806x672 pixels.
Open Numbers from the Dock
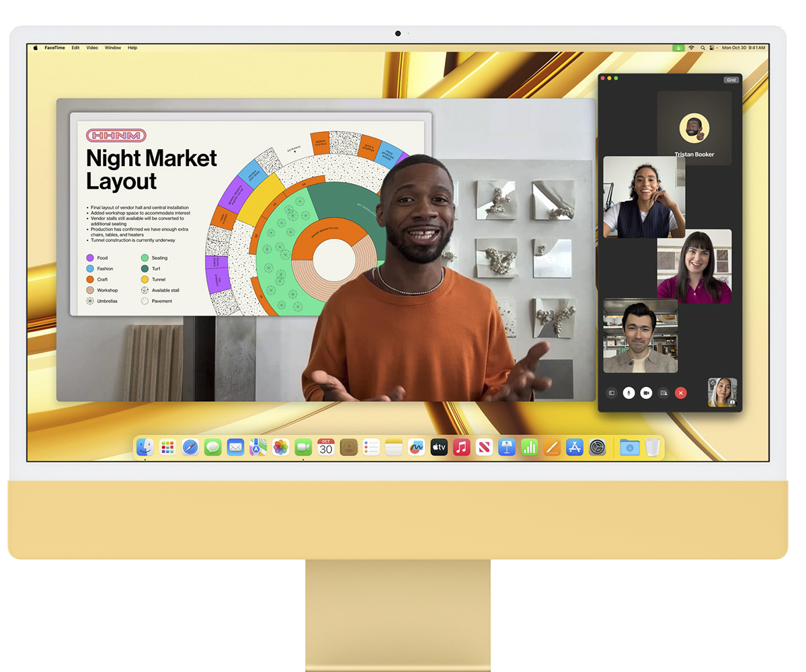[530, 448]
